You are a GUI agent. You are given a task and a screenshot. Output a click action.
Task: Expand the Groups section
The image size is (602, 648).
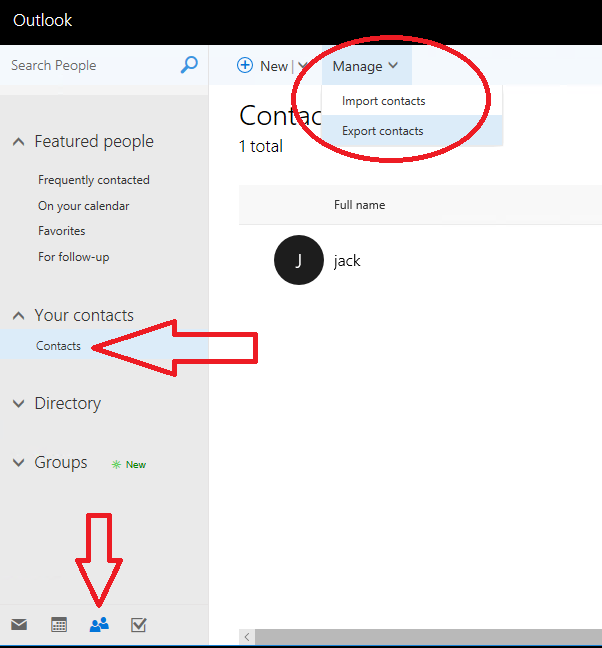pyautogui.click(x=19, y=462)
